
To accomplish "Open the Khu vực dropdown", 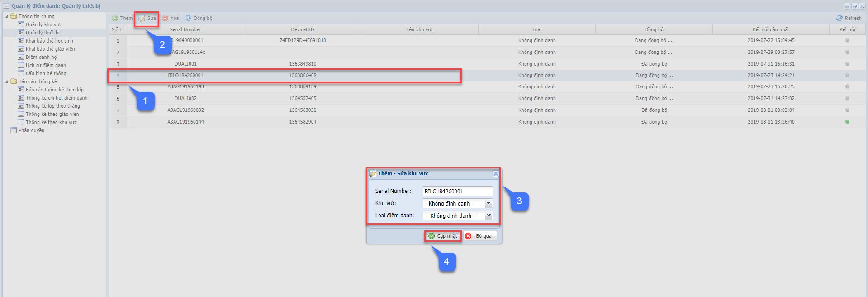I will (x=489, y=203).
